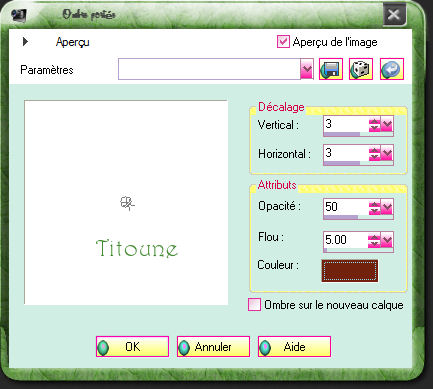The width and height of the screenshot is (433, 389).
Task: Click the randomize parameters dice icon
Action: 361,69
